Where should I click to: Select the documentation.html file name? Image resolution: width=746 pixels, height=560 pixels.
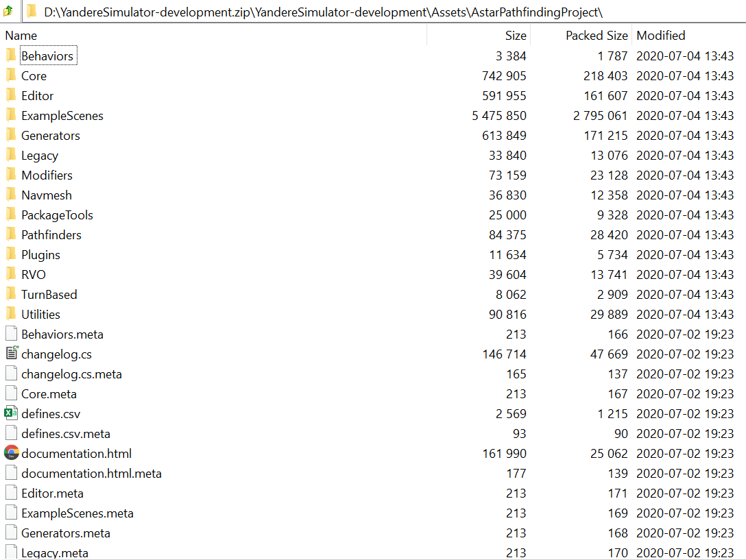click(76, 454)
